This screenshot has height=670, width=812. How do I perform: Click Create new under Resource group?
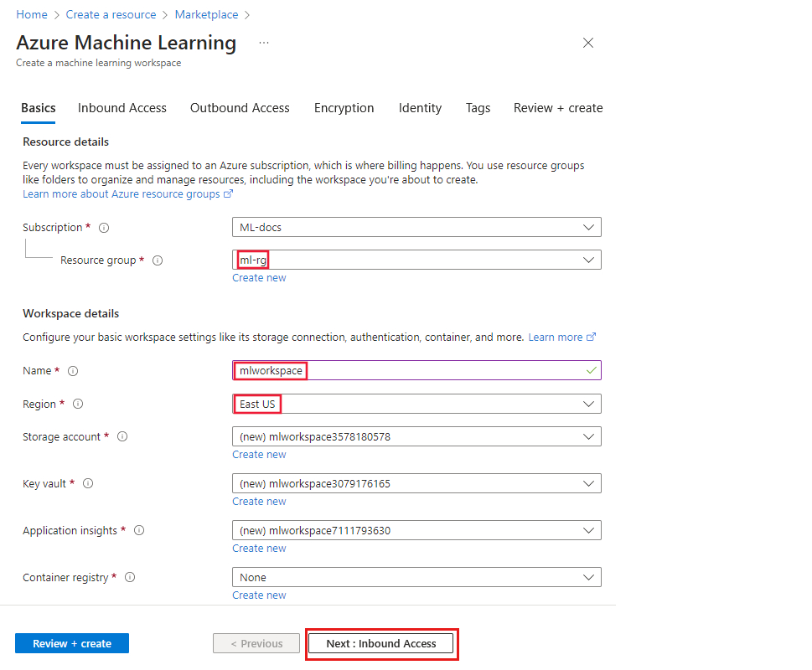click(x=259, y=277)
